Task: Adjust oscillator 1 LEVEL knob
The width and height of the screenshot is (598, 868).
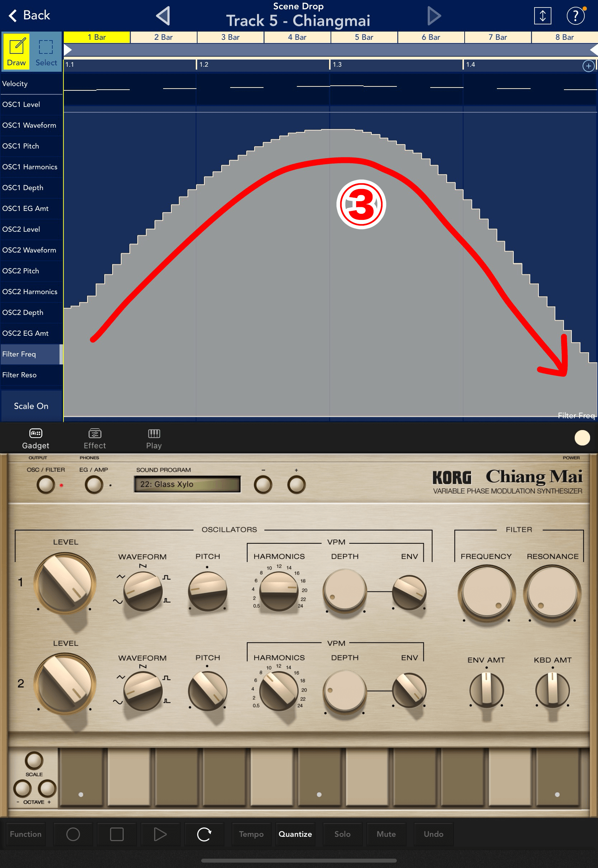Action: tap(65, 583)
